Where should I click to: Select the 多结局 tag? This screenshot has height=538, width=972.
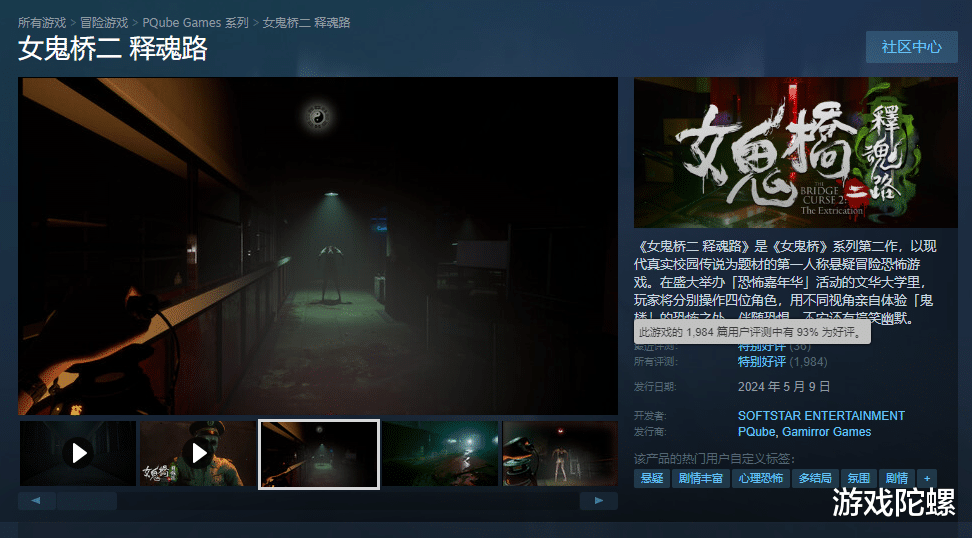tap(815, 478)
